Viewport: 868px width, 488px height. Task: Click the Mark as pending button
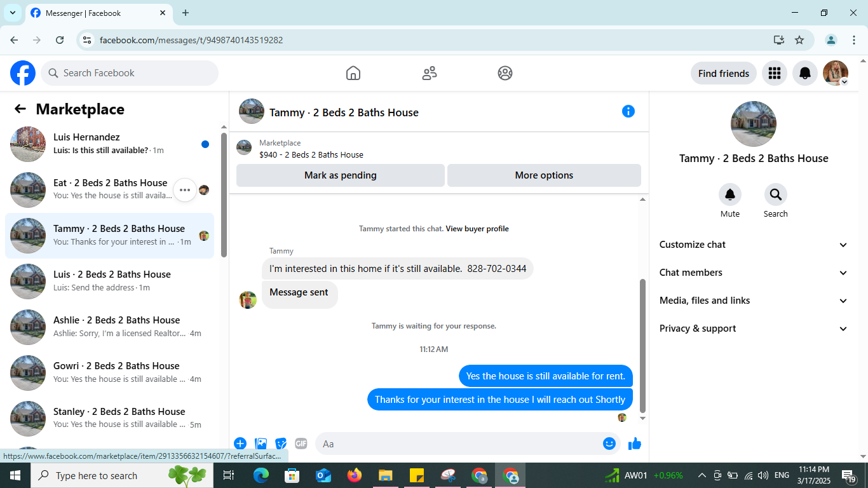coord(341,175)
